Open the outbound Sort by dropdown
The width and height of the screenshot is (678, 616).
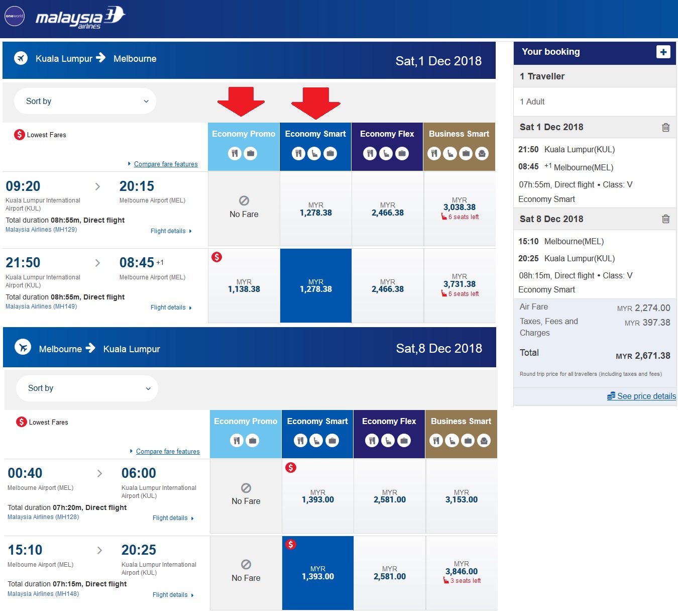84,101
